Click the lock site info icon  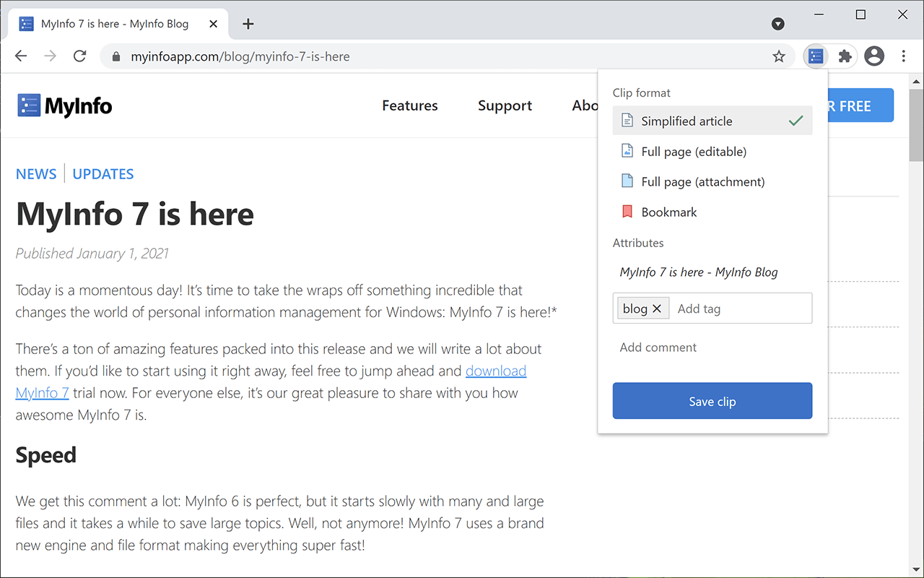115,56
